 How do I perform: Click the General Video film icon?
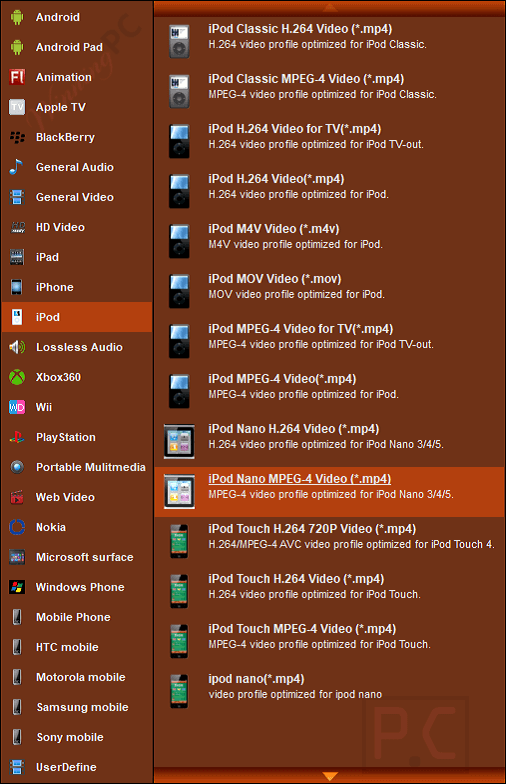click(17, 197)
